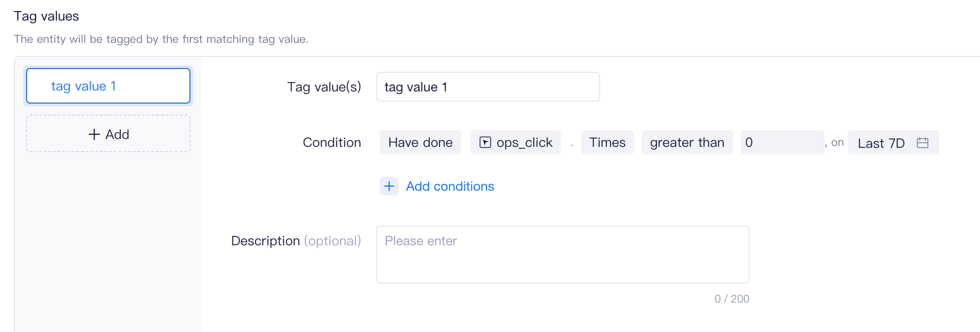The width and height of the screenshot is (980, 332).
Task: Click into the Description text area
Action: pyautogui.click(x=562, y=255)
